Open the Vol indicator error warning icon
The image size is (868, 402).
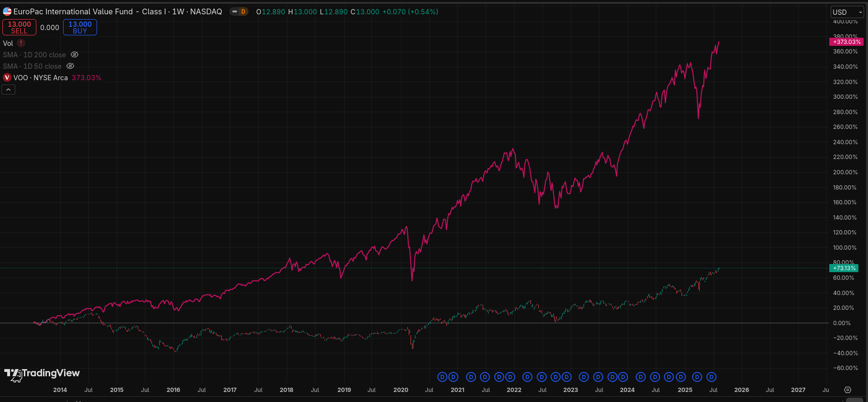(21, 43)
